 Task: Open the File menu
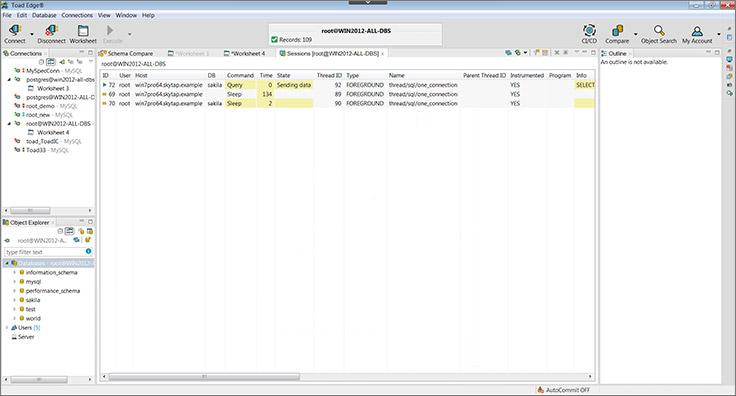[7, 15]
